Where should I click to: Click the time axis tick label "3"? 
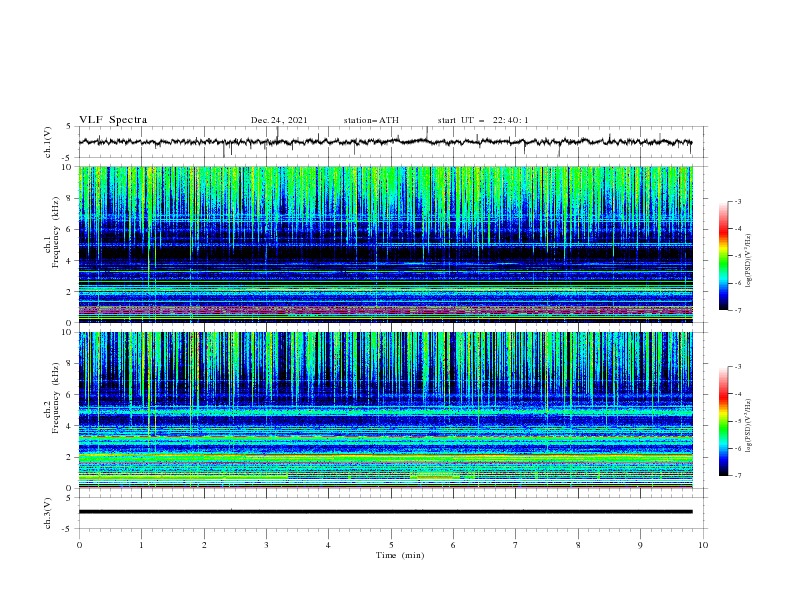(266, 545)
